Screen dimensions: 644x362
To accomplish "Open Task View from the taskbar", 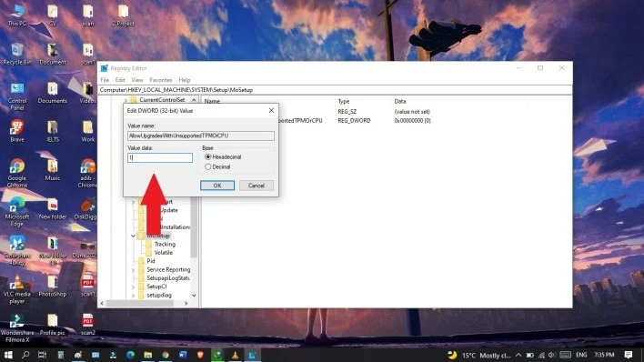I will (x=43, y=355).
